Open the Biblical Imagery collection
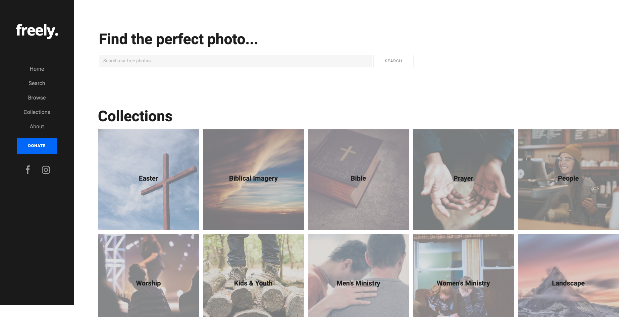Viewport: 644px width, 317px height. tap(253, 180)
